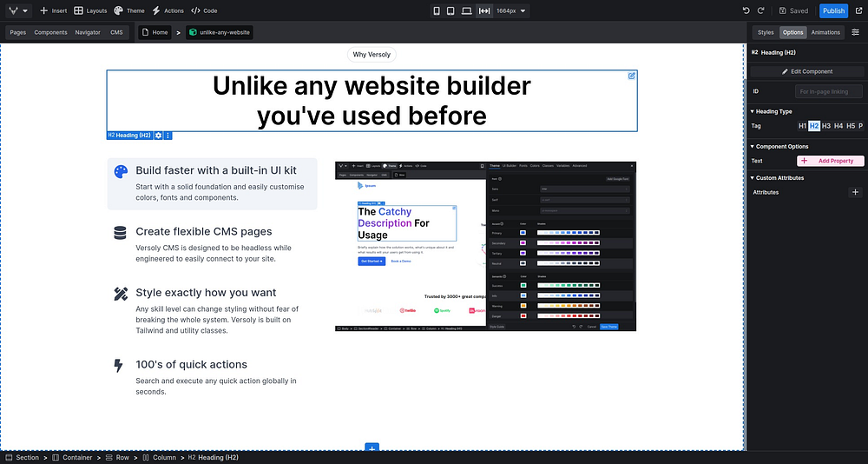Set heading tag to H4
The width and height of the screenshot is (868, 464).
(838, 126)
